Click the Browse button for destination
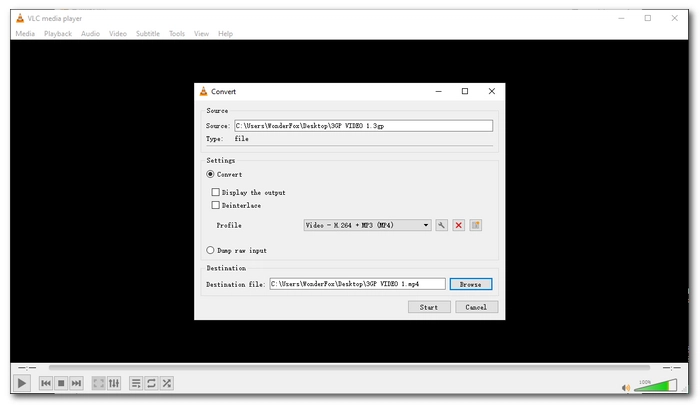Screen dimensions: 700x405 [470, 284]
